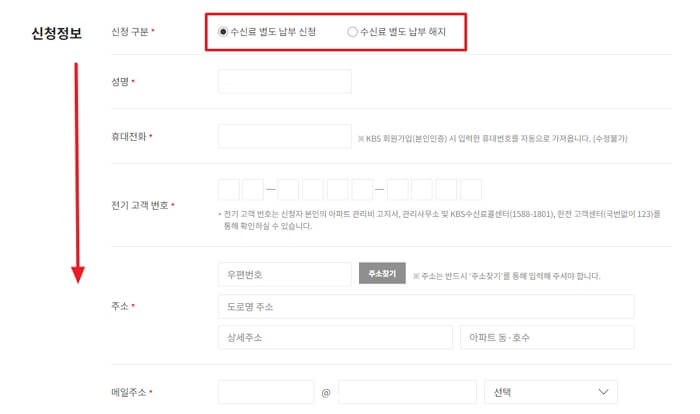
Task: Click fifth box of 전기 고객 번호
Action: [338, 189]
